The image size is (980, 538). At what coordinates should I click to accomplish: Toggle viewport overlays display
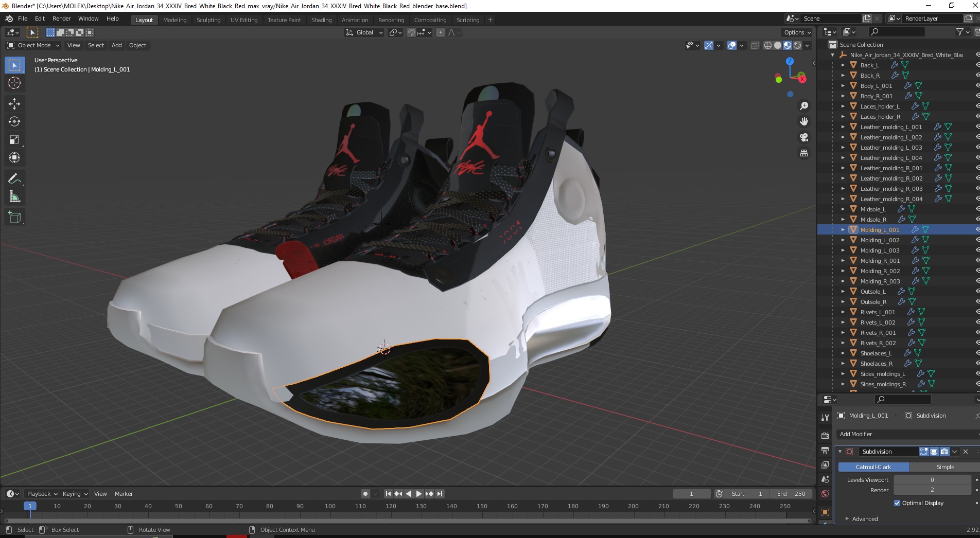coord(732,45)
